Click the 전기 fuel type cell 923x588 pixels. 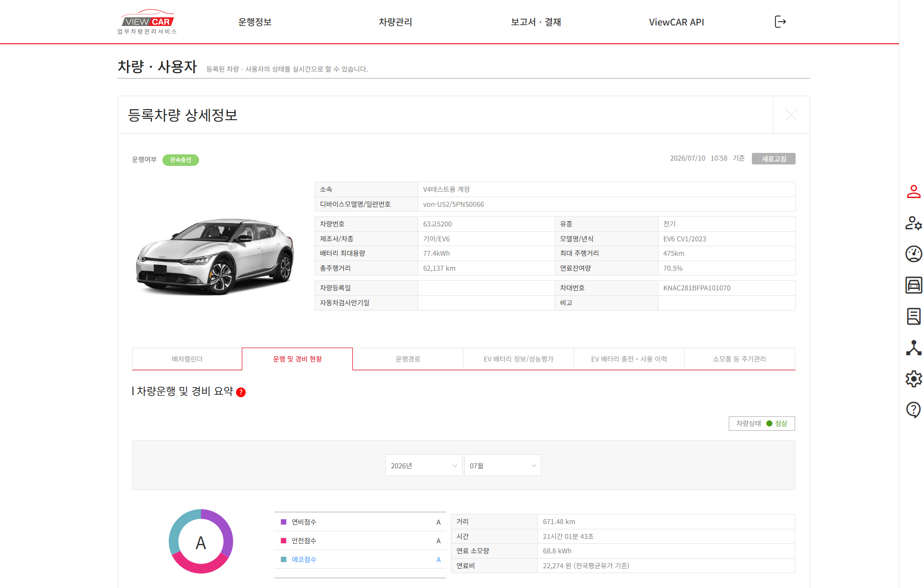[x=726, y=224]
